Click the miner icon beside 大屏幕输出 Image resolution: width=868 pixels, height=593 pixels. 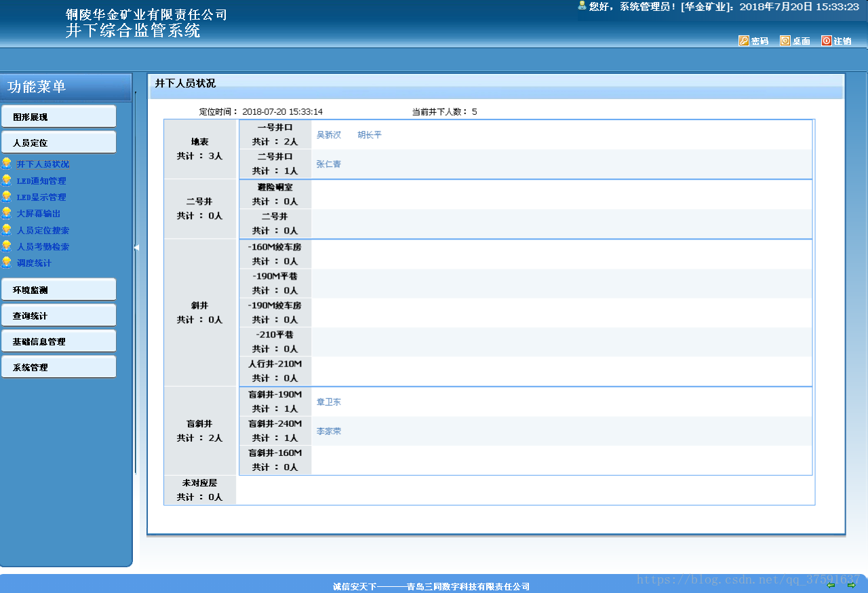point(7,213)
